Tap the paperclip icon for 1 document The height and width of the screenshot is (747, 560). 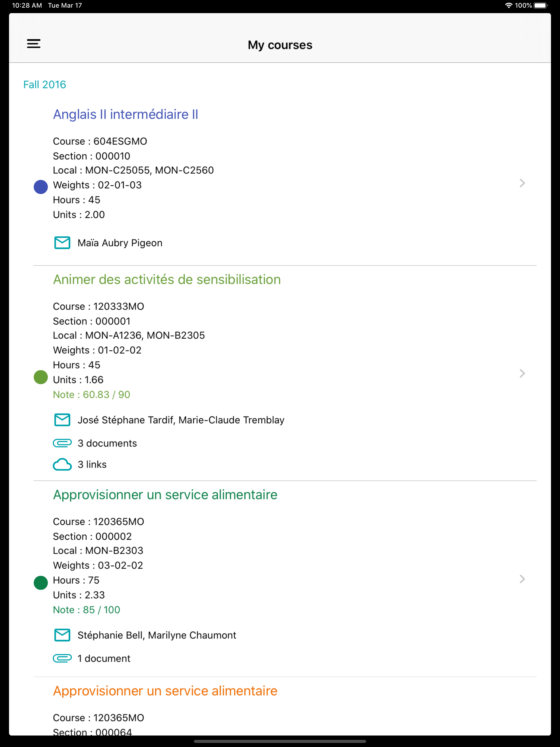coord(62,658)
